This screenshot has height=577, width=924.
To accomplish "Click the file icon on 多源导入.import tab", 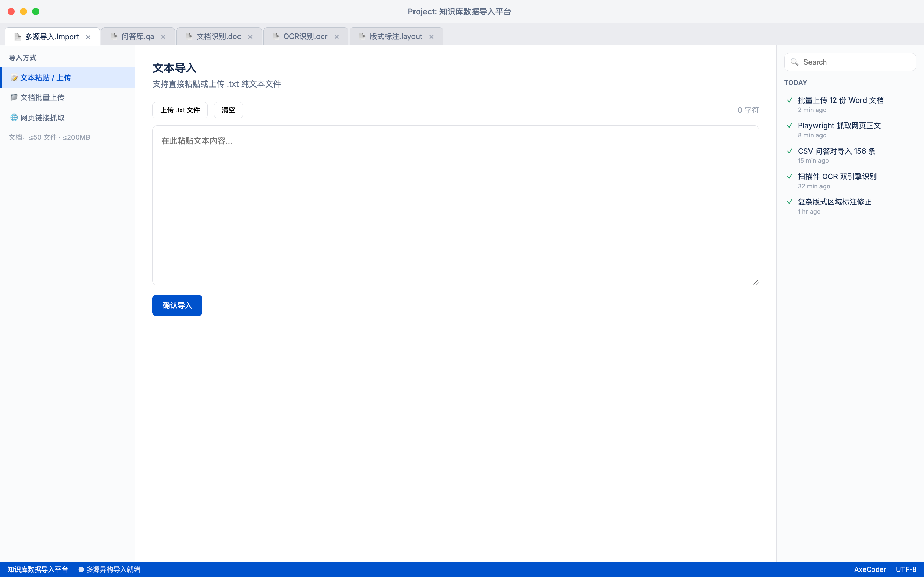I will click(17, 37).
